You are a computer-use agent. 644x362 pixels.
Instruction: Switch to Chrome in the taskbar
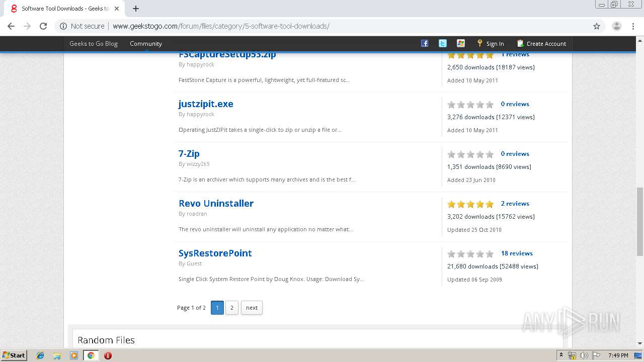[x=91, y=355]
